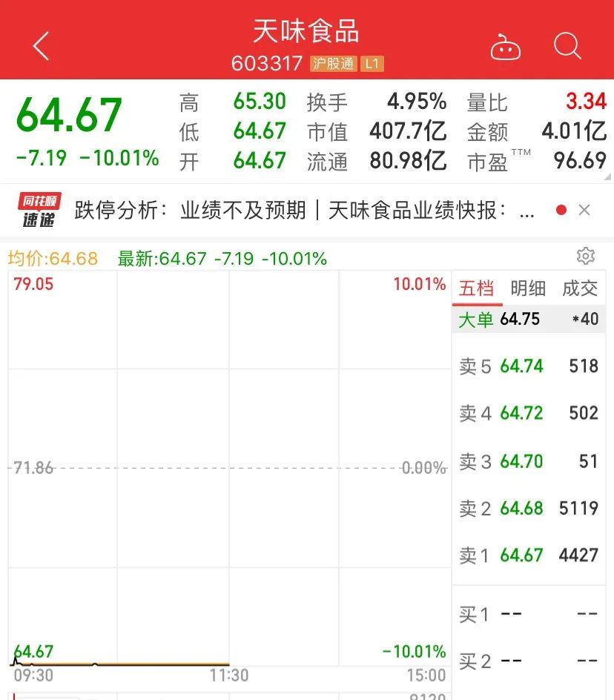The image size is (614, 700).
Task: Select the 卖1 price 64.67 row
Action: (528, 555)
